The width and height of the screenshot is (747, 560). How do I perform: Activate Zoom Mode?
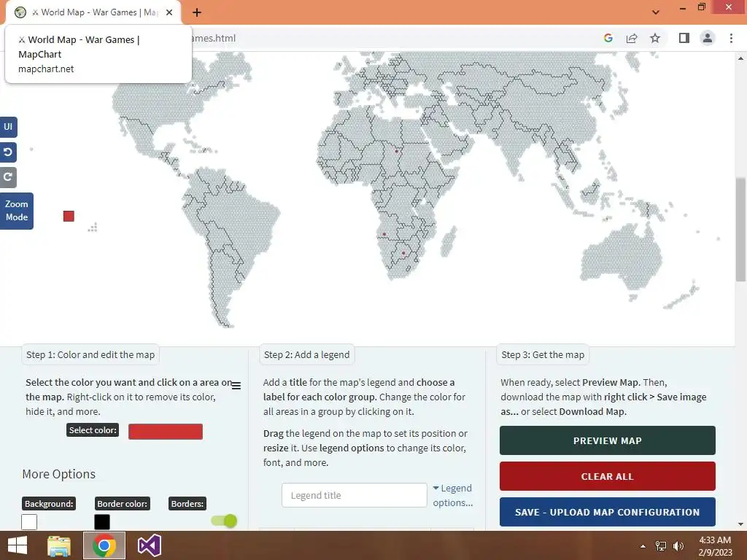tap(17, 211)
